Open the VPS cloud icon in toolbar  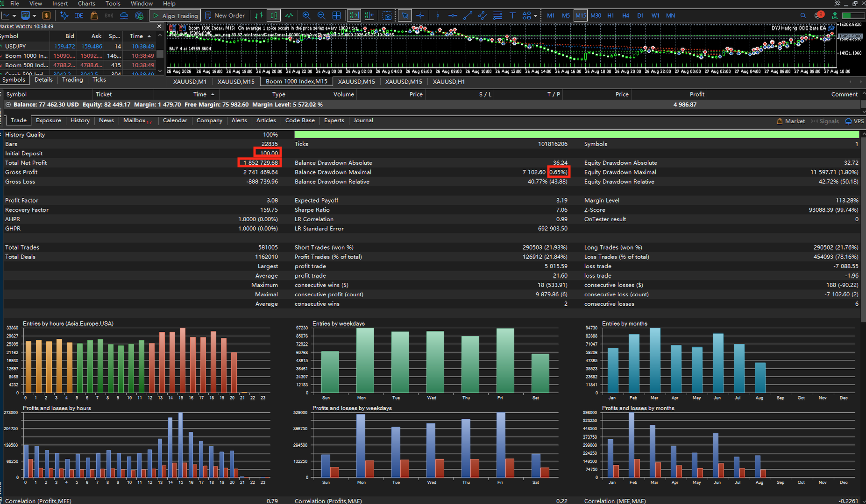pyautogui.click(x=124, y=15)
